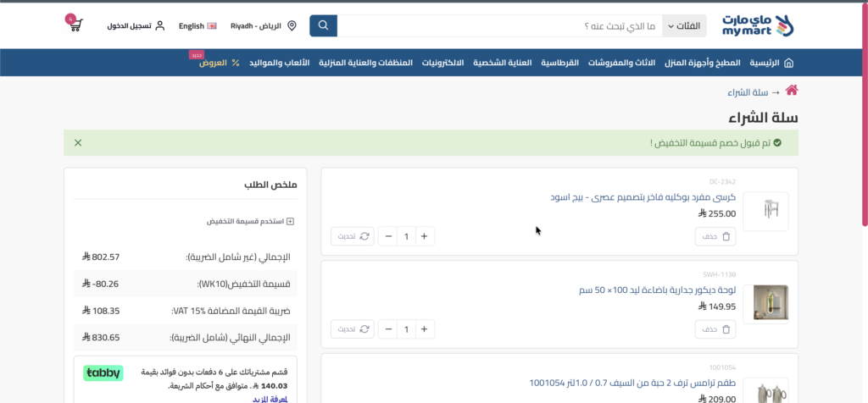Click the chair product thumbnail

click(765, 211)
